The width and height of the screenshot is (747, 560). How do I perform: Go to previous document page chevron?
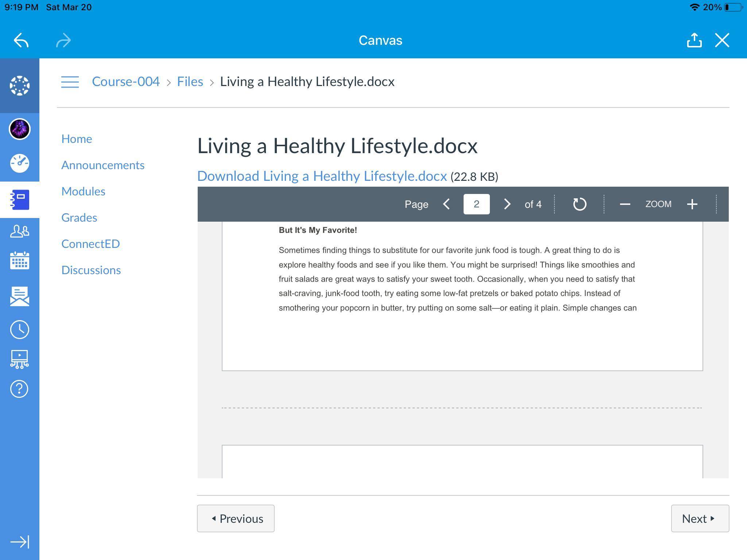[446, 204]
